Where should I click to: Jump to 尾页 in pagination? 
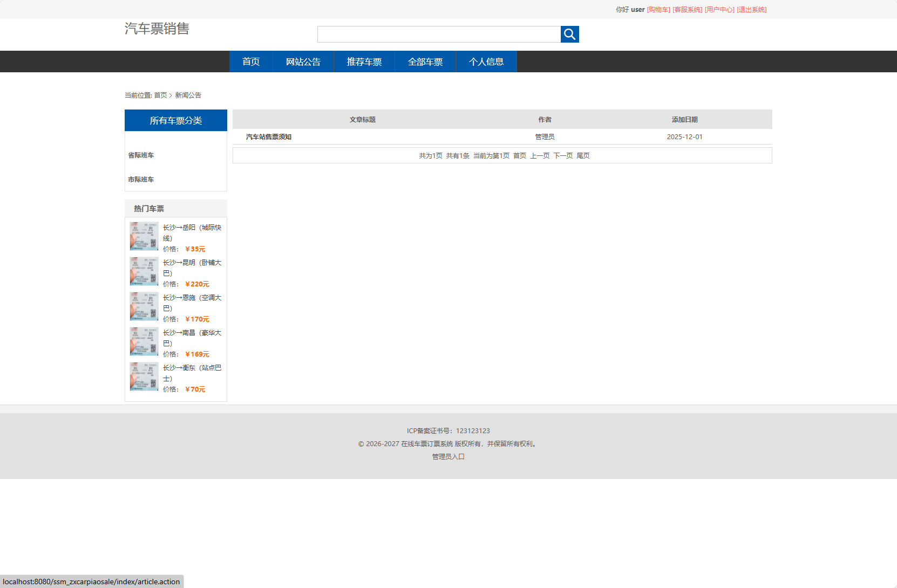point(583,155)
